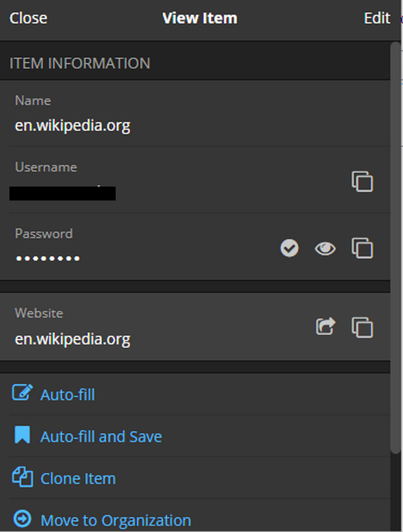Check if password has been exposed
Screen dimensions: 403x532
click(x=290, y=248)
